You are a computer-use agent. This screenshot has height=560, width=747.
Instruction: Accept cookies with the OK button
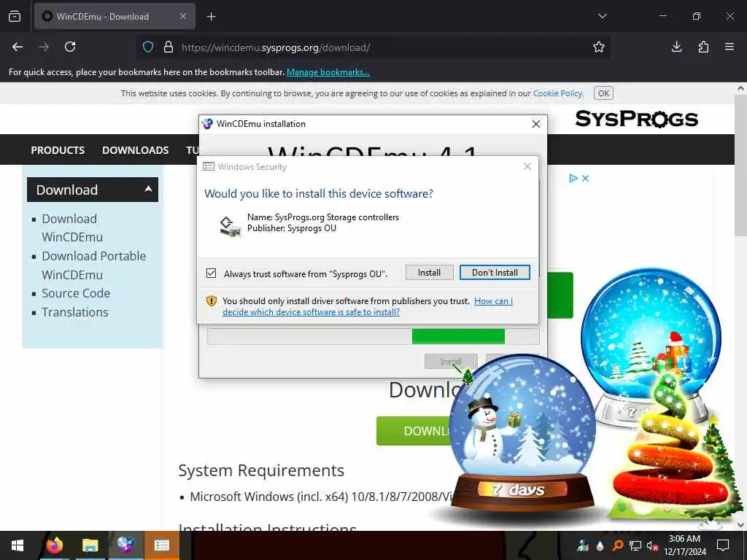[603, 93]
